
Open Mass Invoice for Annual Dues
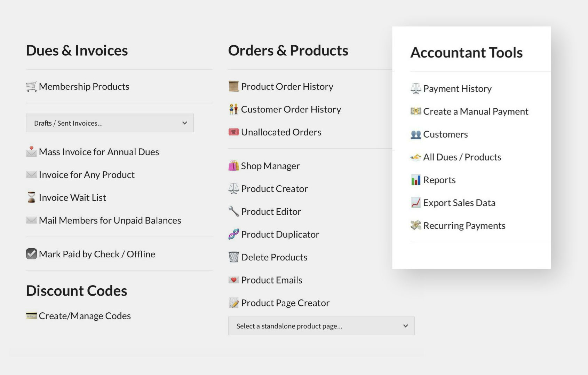point(99,152)
